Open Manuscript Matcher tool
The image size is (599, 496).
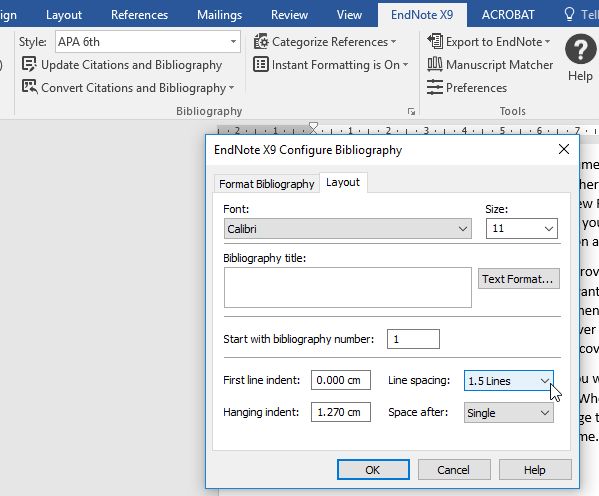click(490, 65)
